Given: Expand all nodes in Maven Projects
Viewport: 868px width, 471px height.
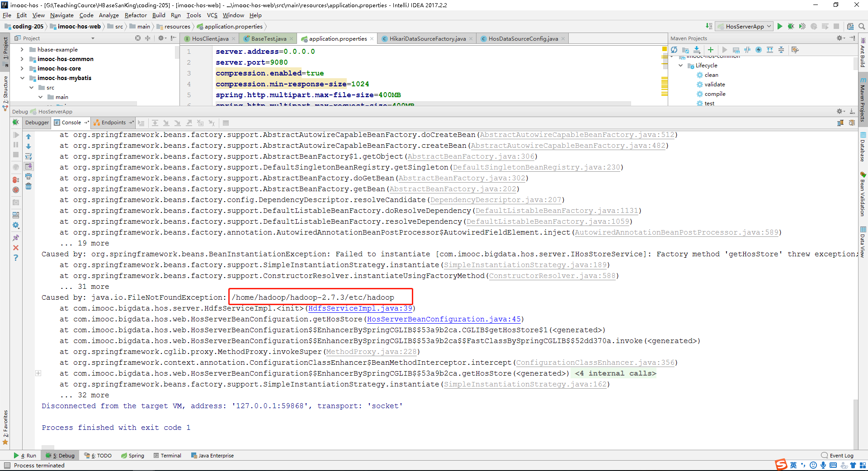Looking at the screenshot, I should pos(770,50).
